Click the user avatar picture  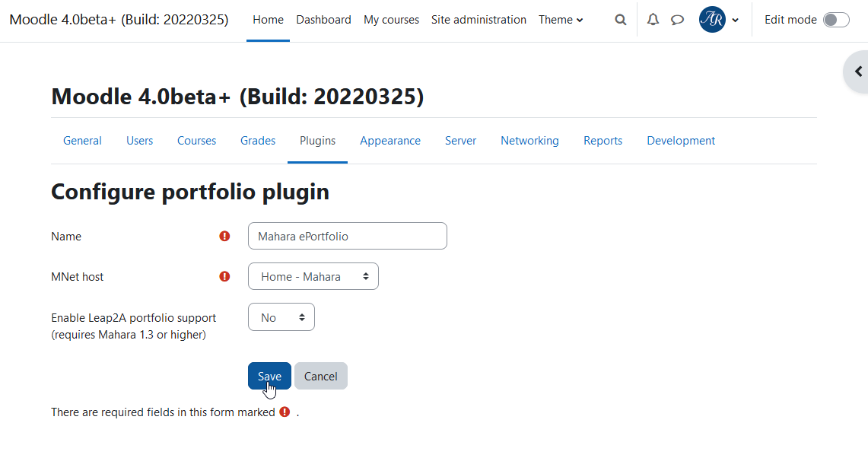coord(713,19)
